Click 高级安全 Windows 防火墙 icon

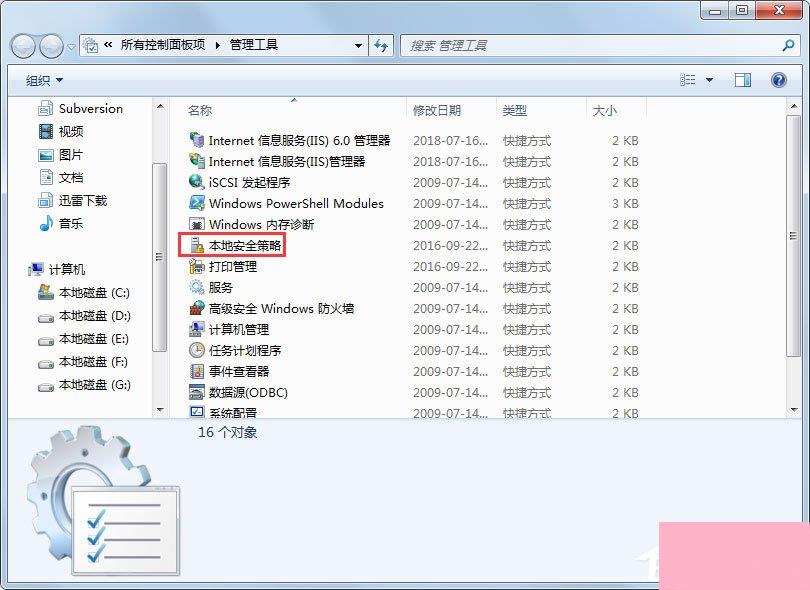click(x=196, y=308)
